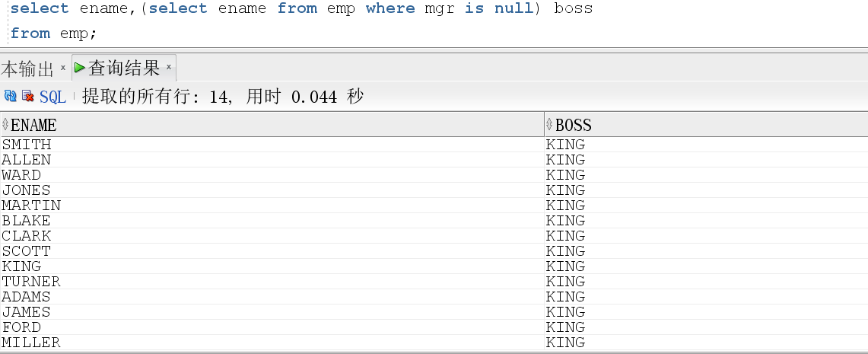
Task: Place cursor in the SQL editor's first line
Action: click(x=302, y=8)
